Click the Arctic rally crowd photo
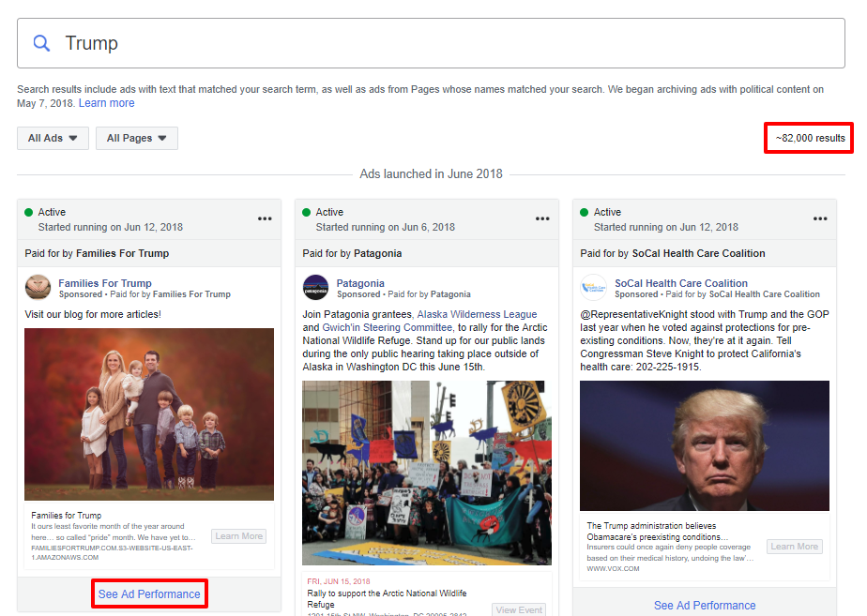867x616 pixels. click(427, 473)
